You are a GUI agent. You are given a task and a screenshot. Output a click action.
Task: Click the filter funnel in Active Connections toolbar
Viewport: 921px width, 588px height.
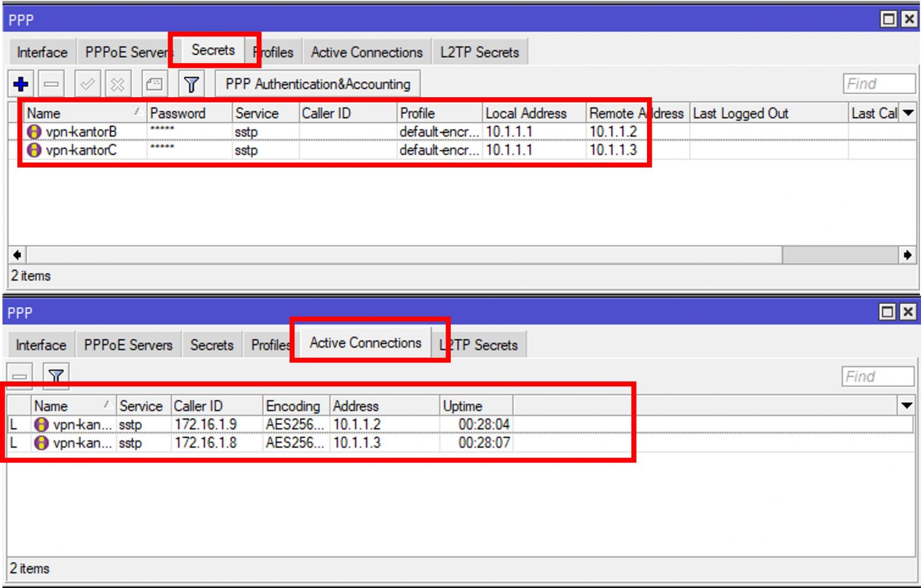(x=55, y=376)
